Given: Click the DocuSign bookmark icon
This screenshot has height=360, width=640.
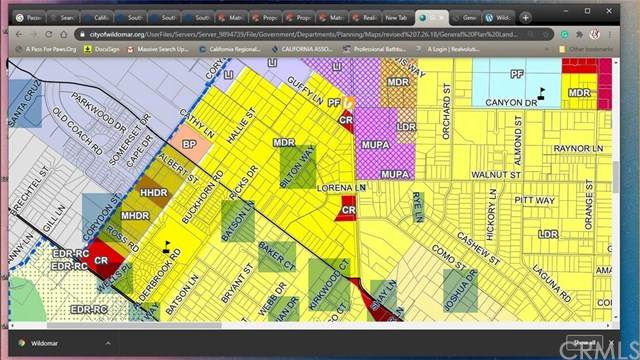Looking at the screenshot, I should 87,49.
